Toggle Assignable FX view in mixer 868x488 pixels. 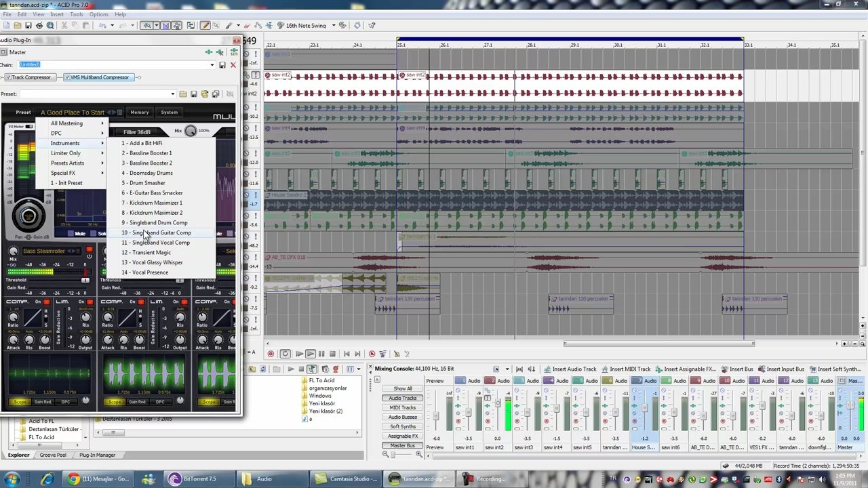[x=403, y=436]
